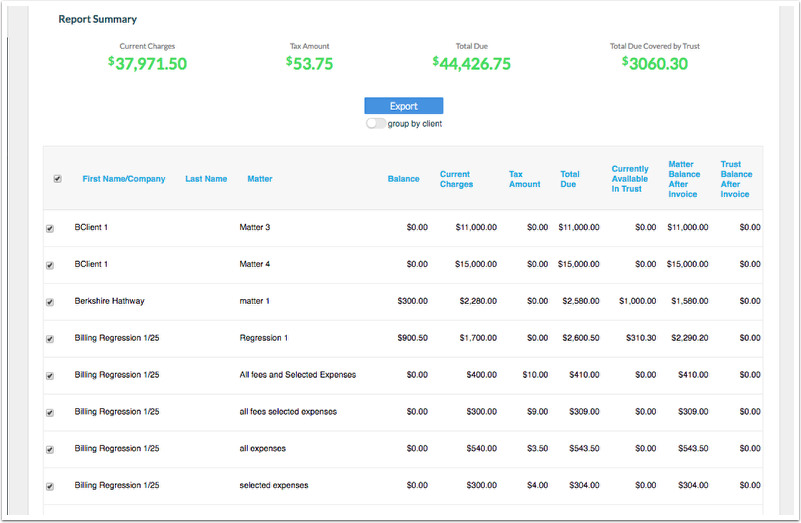This screenshot has width=801, height=523.
Task: Click BClient 1 name in Matter 4 row
Action: click(91, 264)
